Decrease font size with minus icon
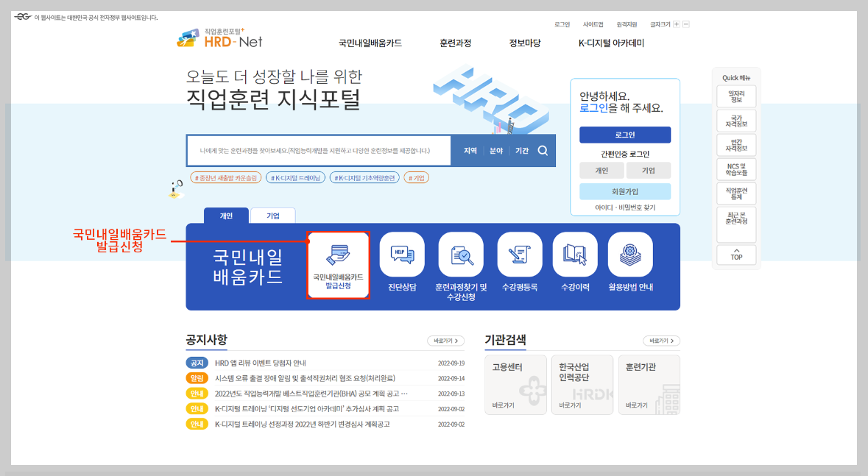The height and width of the screenshot is (476, 868). tap(686, 24)
